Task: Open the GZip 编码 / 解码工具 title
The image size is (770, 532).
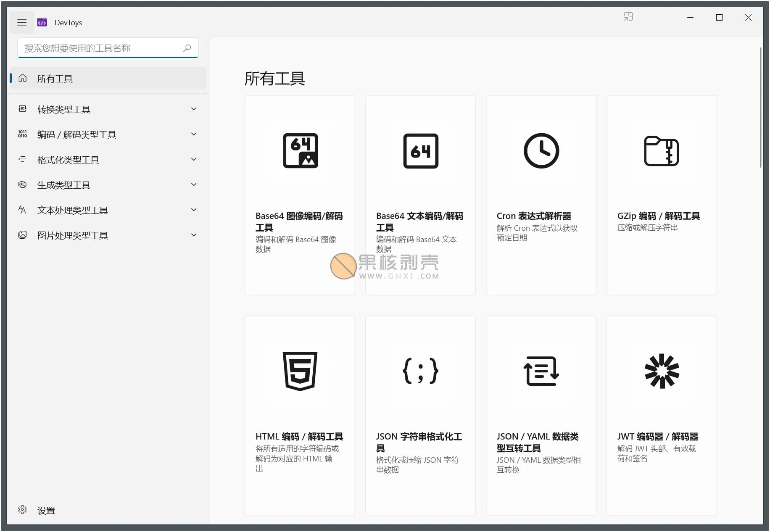Action: 659,216
